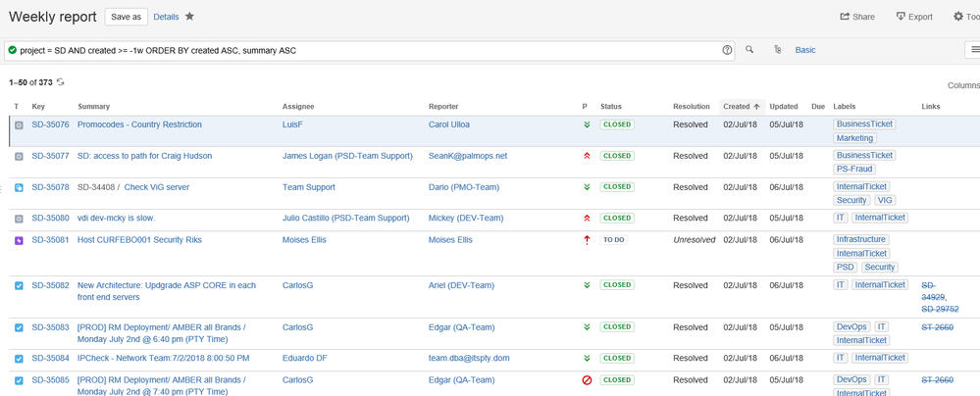Screen dimensions: 980x396
Task: Click TO DO status of SD-35081
Action: point(614,240)
